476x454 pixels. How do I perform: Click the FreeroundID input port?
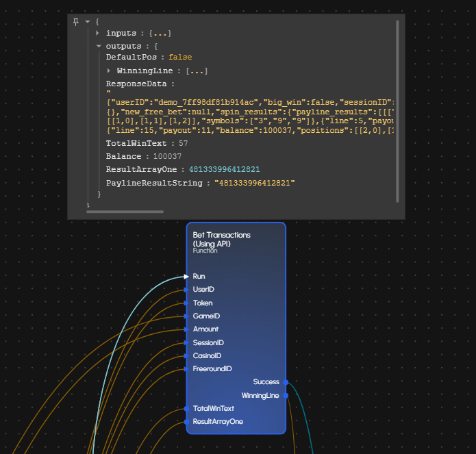click(186, 369)
